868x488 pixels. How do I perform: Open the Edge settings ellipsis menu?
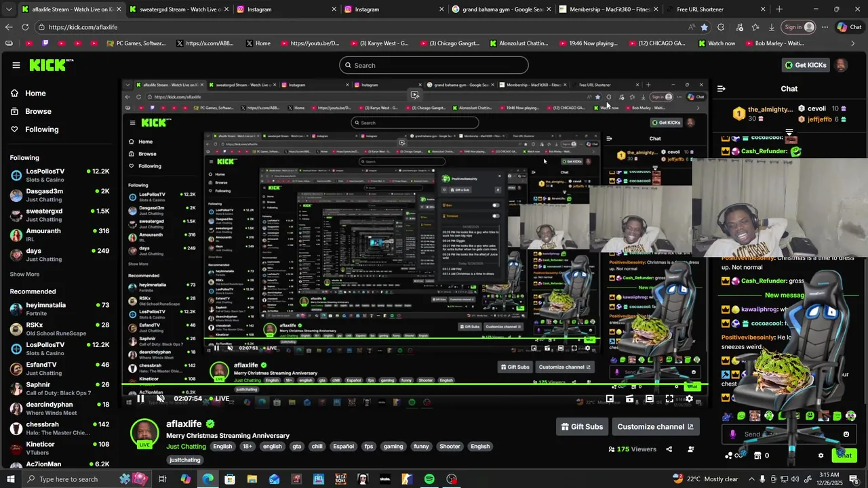click(x=825, y=27)
